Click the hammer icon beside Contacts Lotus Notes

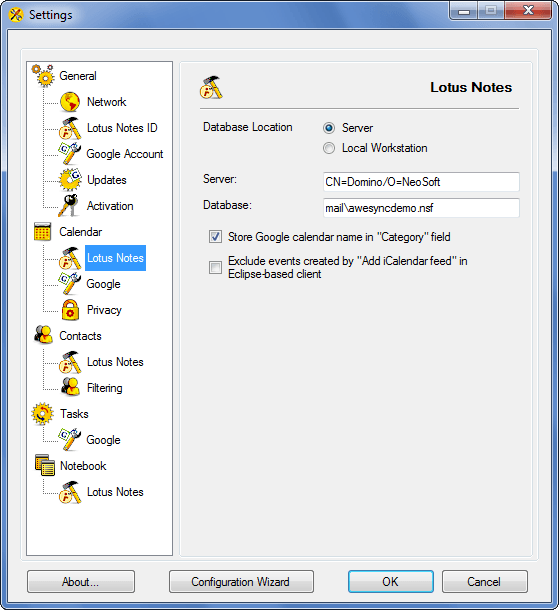pyautogui.click(x=70, y=362)
